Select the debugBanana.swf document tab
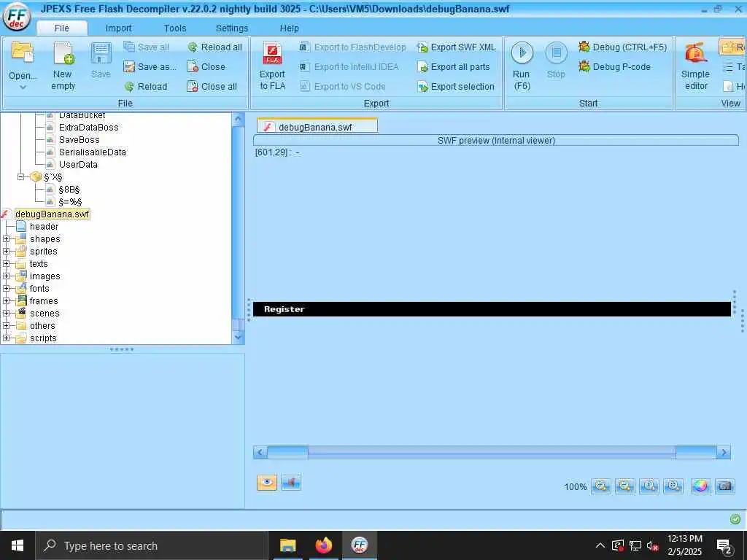The image size is (747, 560). (x=317, y=126)
